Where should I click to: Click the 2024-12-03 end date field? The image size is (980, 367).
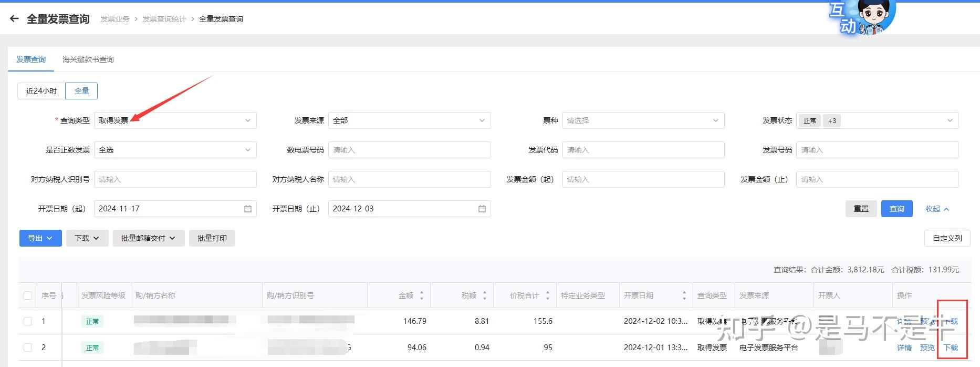point(410,209)
